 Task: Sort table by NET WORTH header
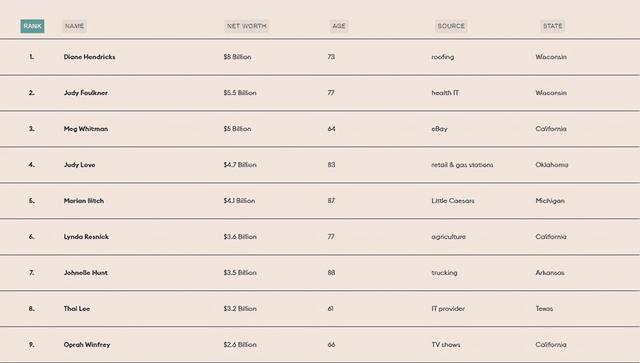pyautogui.click(x=247, y=26)
